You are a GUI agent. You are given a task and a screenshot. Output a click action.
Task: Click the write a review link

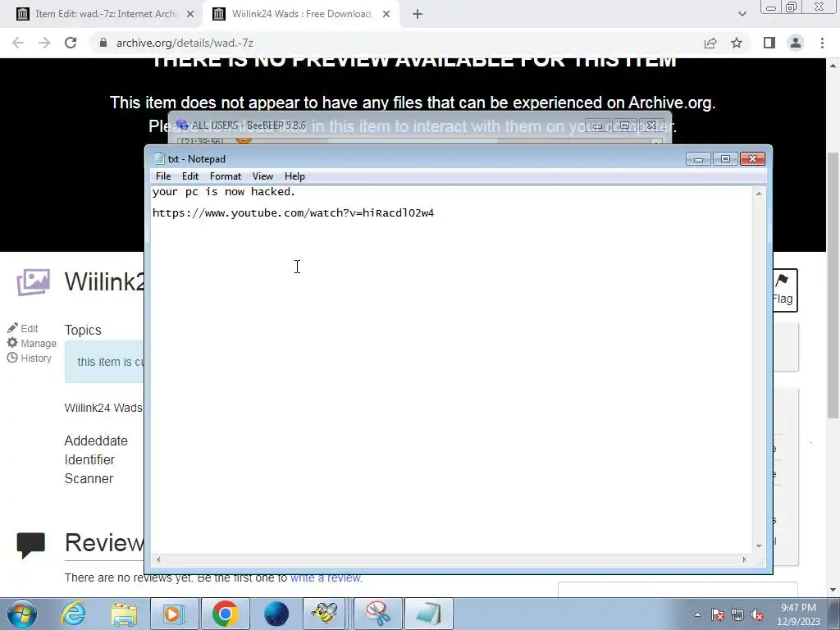pyautogui.click(x=325, y=577)
